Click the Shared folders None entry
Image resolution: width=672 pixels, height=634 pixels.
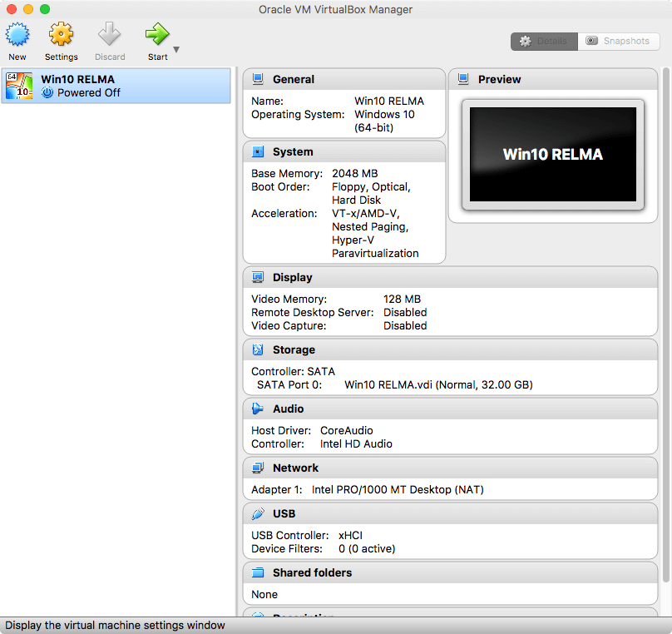point(264,594)
